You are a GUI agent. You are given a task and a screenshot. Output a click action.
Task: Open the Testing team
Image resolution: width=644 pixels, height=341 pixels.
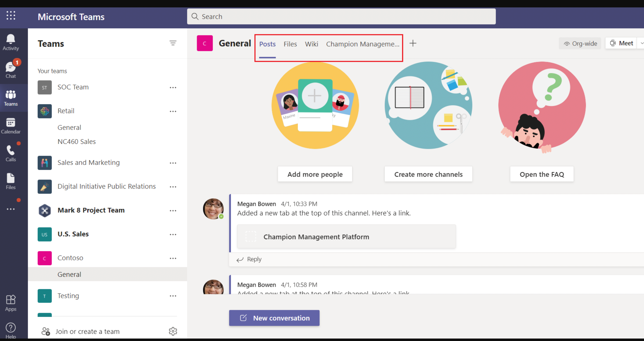click(68, 296)
